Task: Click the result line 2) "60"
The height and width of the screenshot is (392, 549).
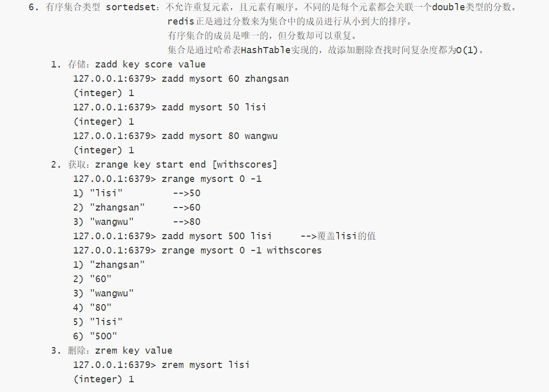Action: pyautogui.click(x=93, y=279)
